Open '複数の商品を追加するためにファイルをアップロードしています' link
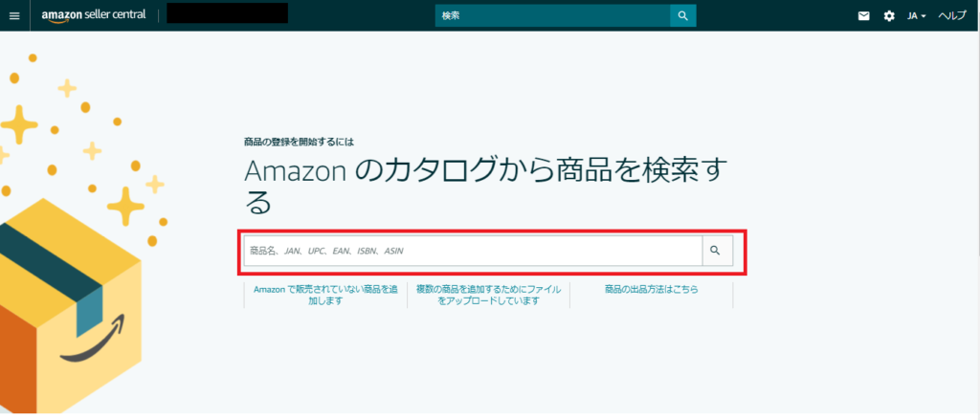The image size is (980, 420). tap(488, 295)
